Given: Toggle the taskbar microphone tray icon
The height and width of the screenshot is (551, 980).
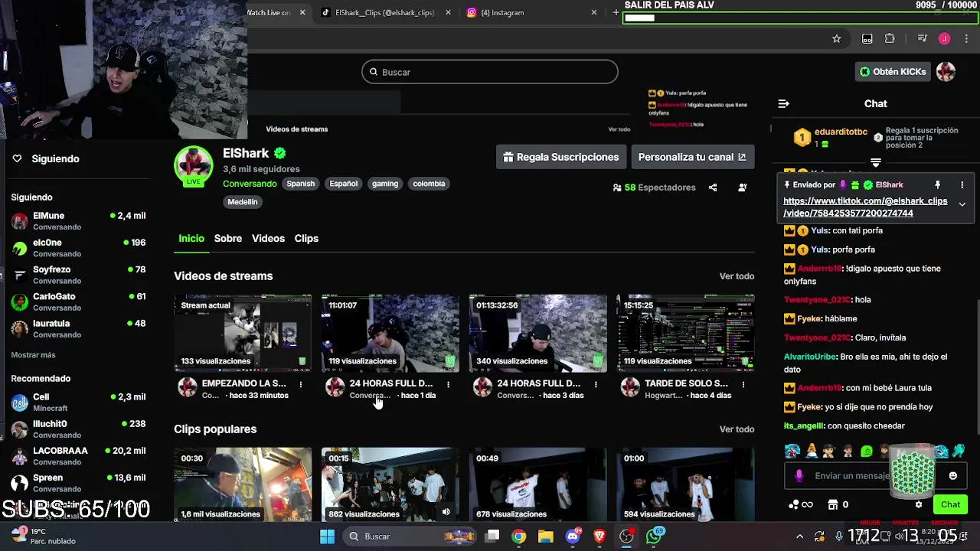Looking at the screenshot, I should 839,536.
